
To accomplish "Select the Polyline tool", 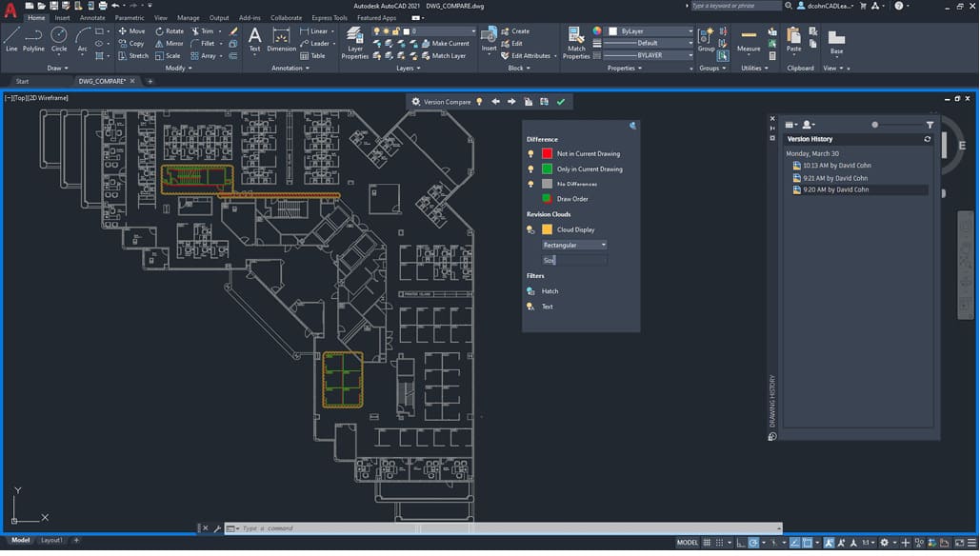I will [x=32, y=43].
